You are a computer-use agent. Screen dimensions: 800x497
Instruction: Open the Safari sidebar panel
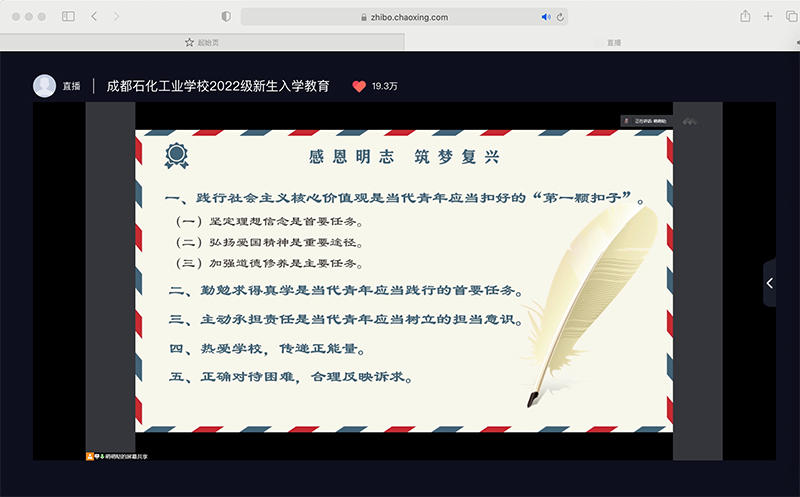point(68,17)
